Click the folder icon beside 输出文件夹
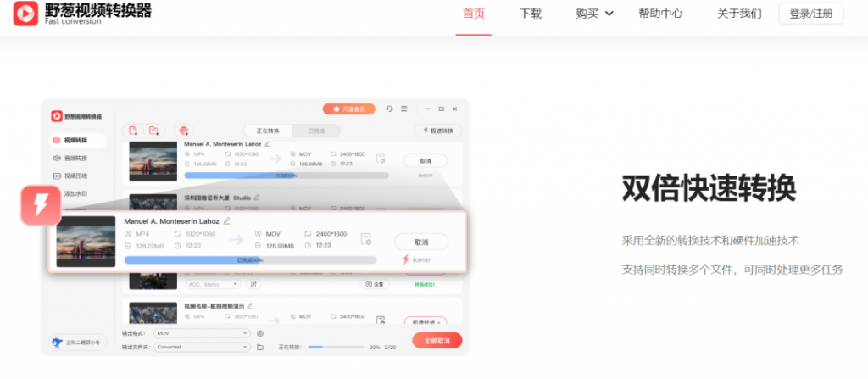The height and width of the screenshot is (379, 868). click(260, 348)
